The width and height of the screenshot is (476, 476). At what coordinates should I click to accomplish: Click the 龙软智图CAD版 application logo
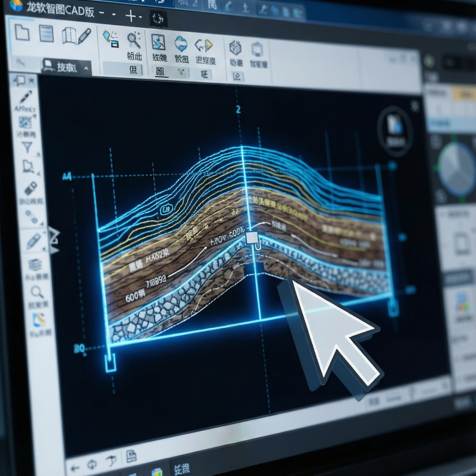(16, 6)
